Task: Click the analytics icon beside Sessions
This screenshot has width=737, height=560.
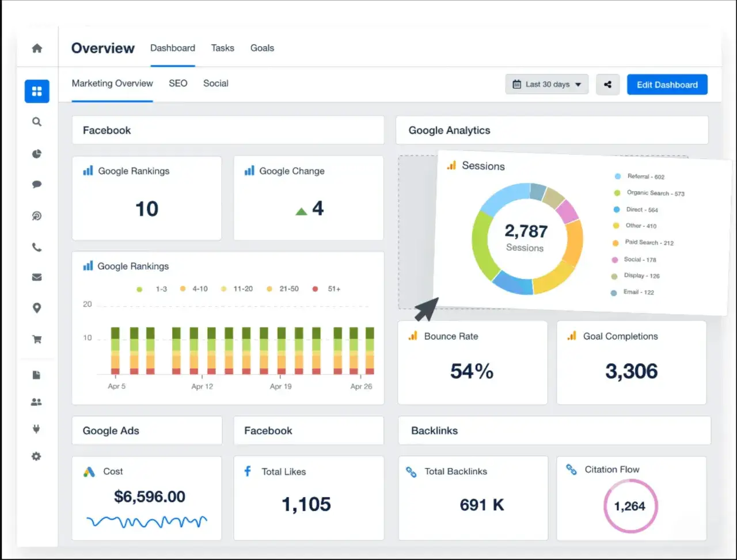Action: (451, 165)
